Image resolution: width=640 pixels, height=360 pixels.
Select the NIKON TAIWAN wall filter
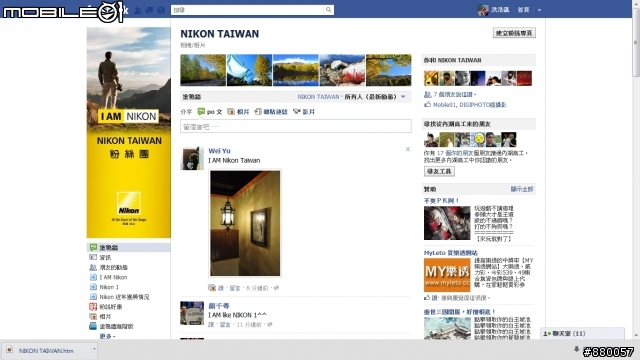pyautogui.click(x=318, y=97)
